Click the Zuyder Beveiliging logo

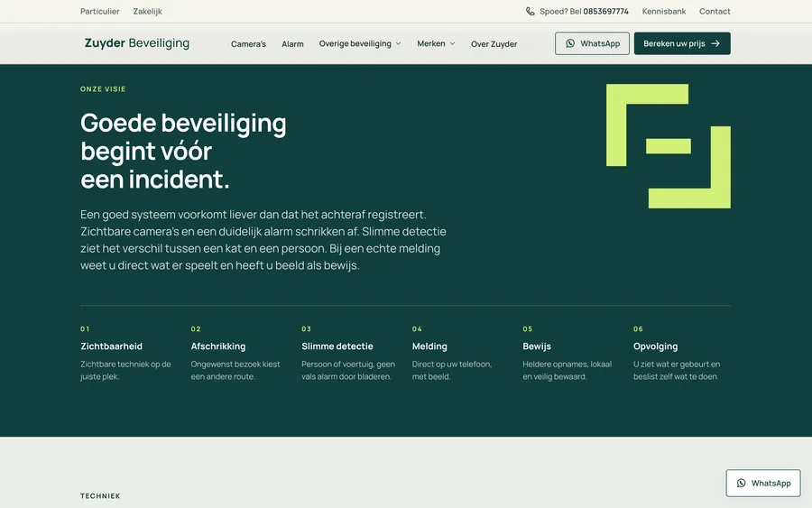coord(137,43)
